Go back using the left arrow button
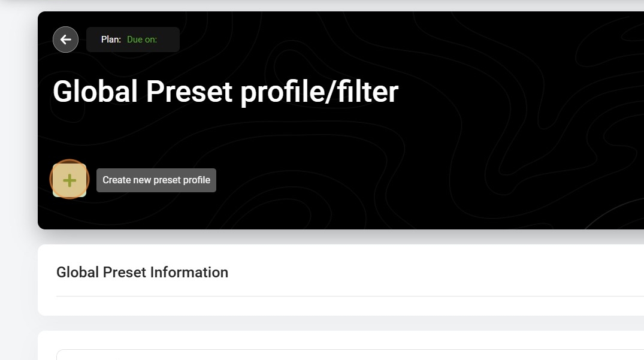This screenshot has width=644, height=360. (x=66, y=40)
